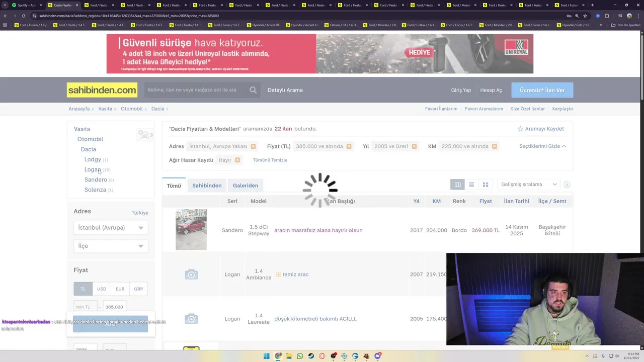
Task: Click camera placeholder of Logan 1.4 Laureate
Action: [191, 319]
